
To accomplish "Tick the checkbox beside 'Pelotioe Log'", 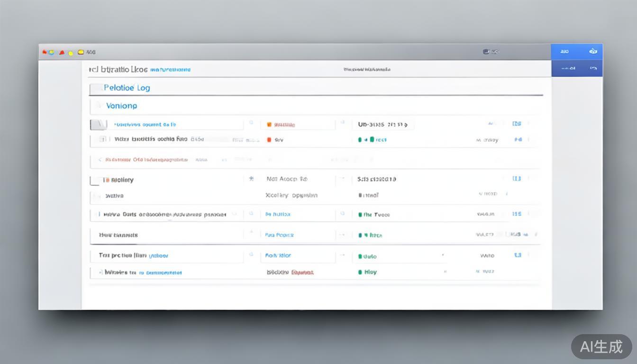I will (x=97, y=88).
